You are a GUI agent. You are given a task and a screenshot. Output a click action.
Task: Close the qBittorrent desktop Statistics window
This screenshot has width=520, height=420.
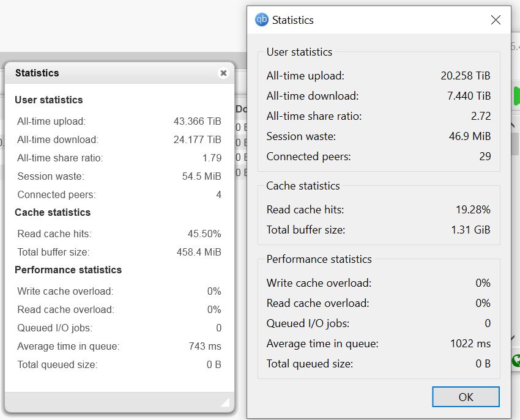pos(496,20)
